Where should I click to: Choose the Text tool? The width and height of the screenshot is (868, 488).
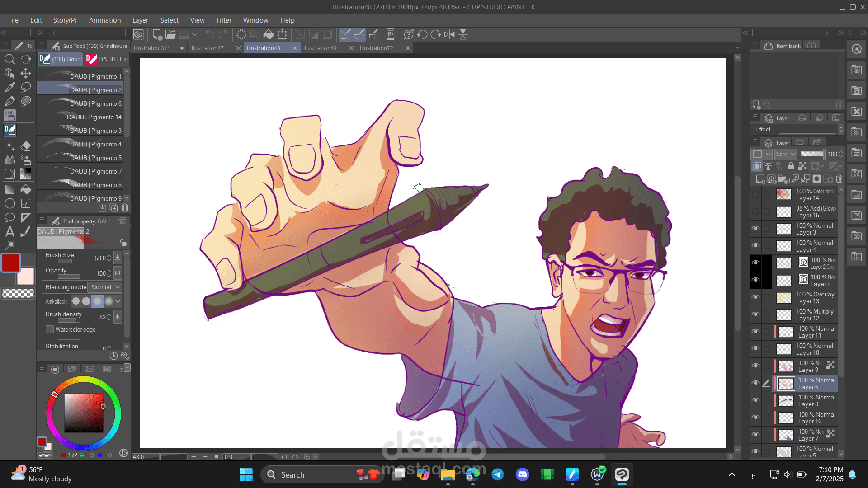[9, 232]
